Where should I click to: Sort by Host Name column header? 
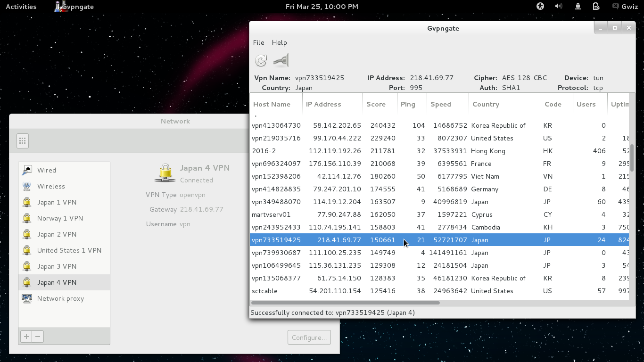click(x=276, y=104)
